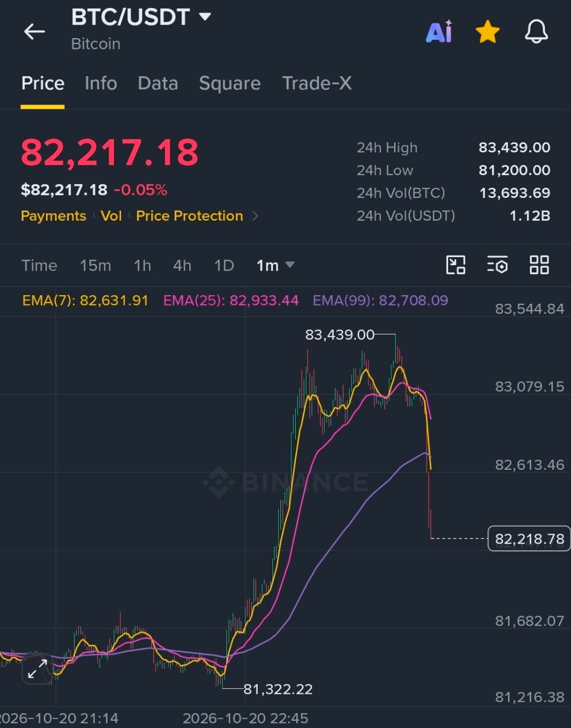Screen dimensions: 571x728
Task: Tap the large red price 82,217.18
Action: coord(110,152)
